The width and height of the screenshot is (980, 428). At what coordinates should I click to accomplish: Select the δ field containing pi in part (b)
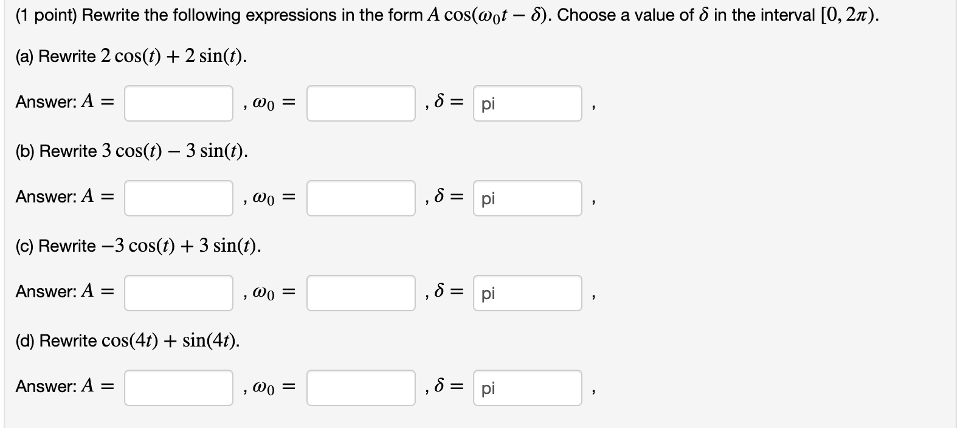click(x=526, y=198)
